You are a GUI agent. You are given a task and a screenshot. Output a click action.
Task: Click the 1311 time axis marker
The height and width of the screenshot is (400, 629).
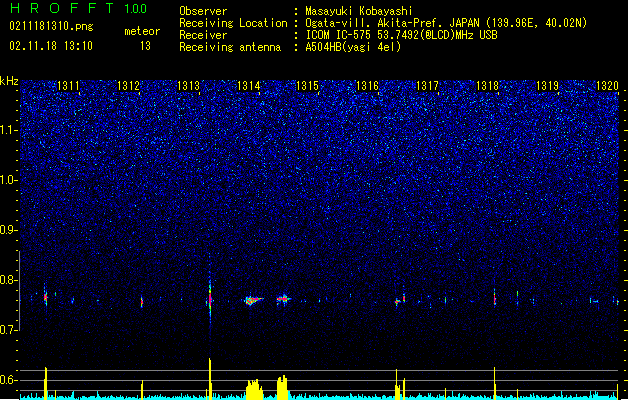pyautogui.click(x=68, y=86)
